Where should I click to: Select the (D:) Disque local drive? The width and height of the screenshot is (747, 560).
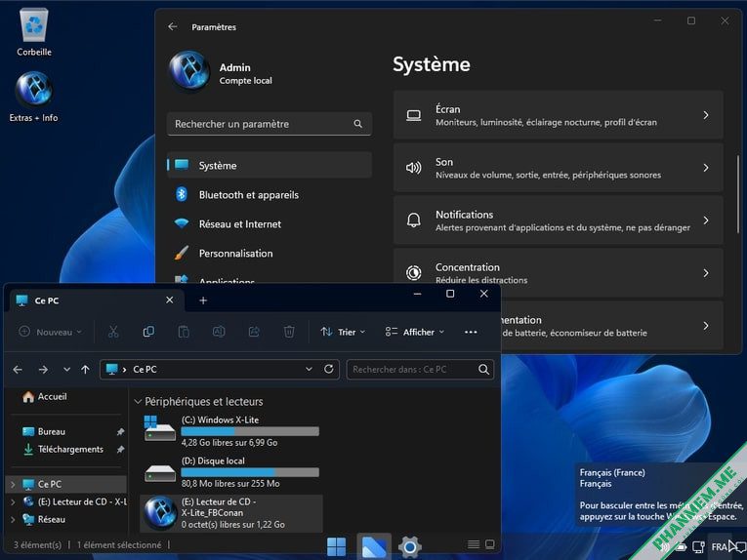pos(231,472)
